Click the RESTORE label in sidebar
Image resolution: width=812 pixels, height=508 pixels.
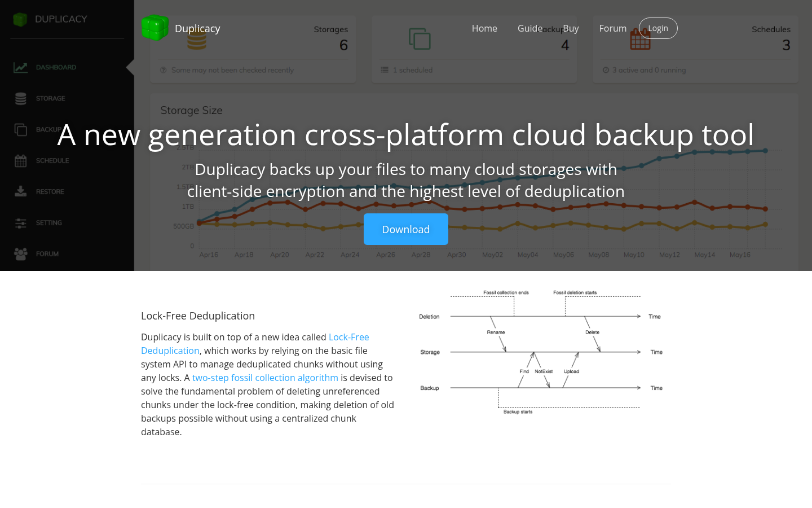(50, 191)
